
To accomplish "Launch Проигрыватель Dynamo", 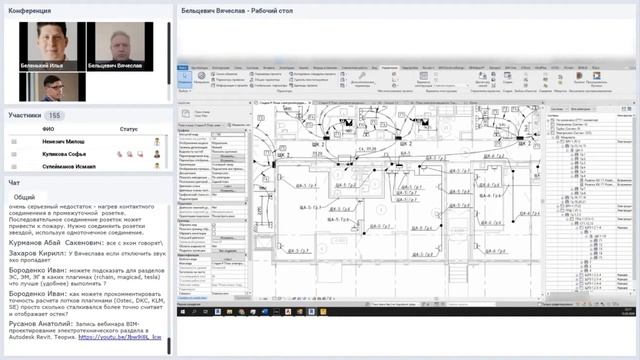I will point(596,79).
